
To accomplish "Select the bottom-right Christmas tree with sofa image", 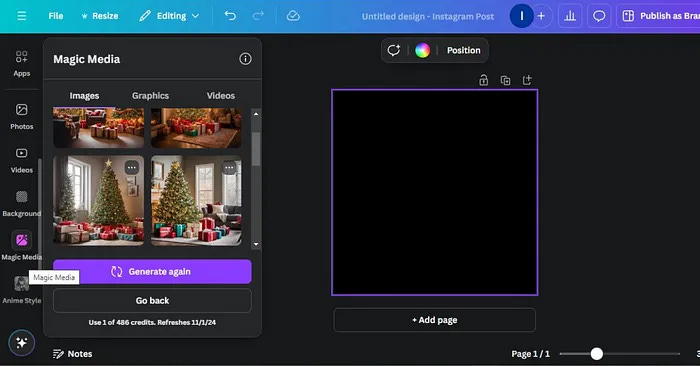I will click(x=196, y=201).
